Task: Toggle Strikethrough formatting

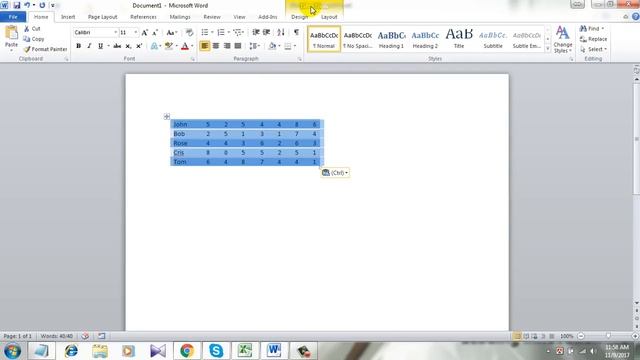Action: (117, 46)
